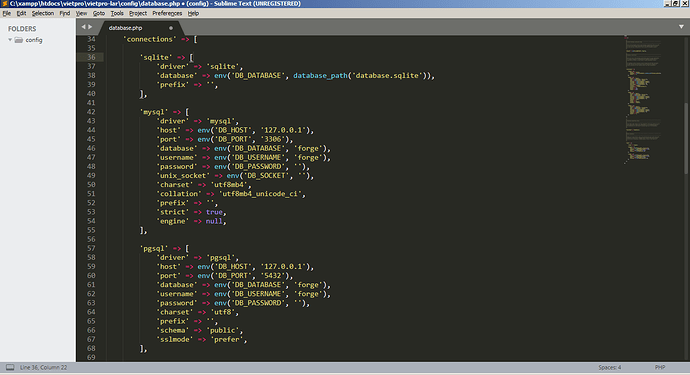This screenshot has height=375, width=690.
Task: Open the Selection menu
Action: coord(43,13)
